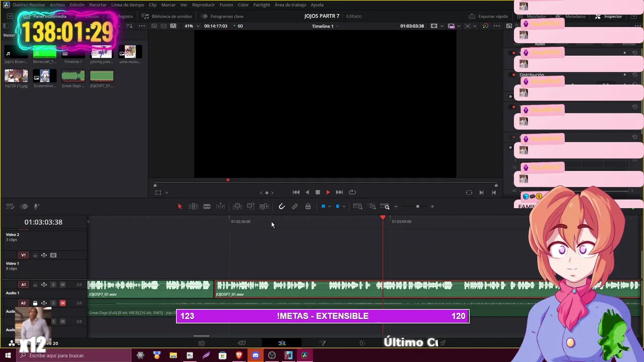Open transform overlay dropdown arrow under viewer
This screenshot has width=644, height=362.
pyautogui.click(x=167, y=192)
